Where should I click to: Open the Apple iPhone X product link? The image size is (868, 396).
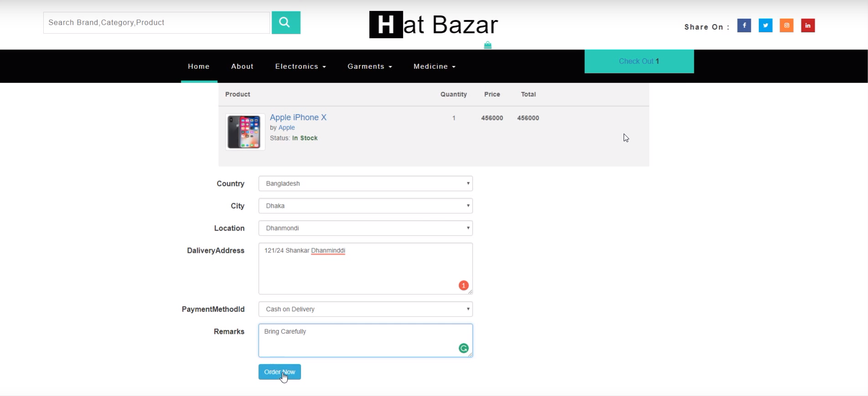click(298, 117)
